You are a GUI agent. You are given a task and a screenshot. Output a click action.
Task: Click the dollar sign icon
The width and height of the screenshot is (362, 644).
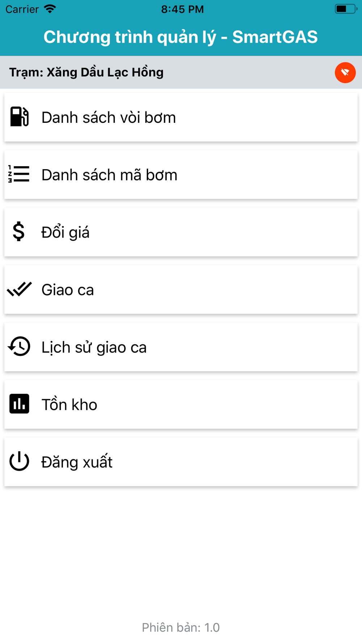pos(19,232)
